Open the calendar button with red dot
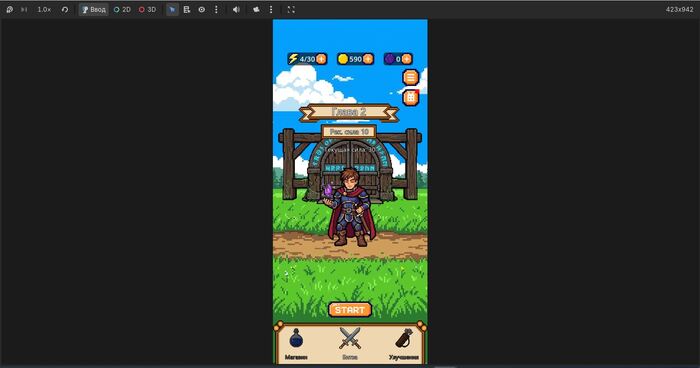The height and width of the screenshot is (368, 700). (410, 97)
